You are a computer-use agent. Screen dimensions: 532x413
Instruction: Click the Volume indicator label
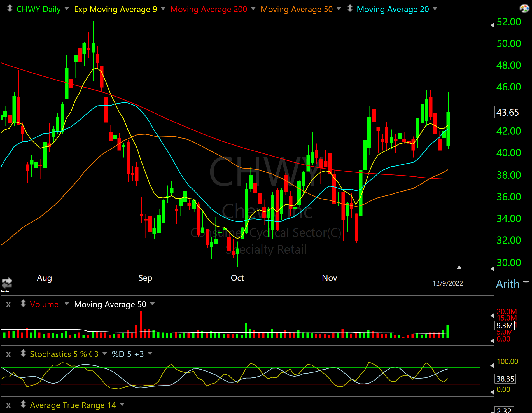coord(44,304)
